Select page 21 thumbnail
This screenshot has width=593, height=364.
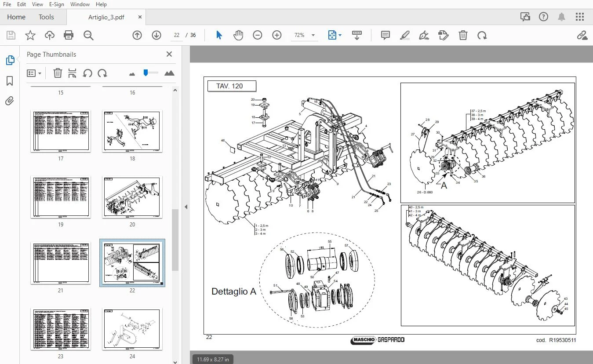pos(61,263)
